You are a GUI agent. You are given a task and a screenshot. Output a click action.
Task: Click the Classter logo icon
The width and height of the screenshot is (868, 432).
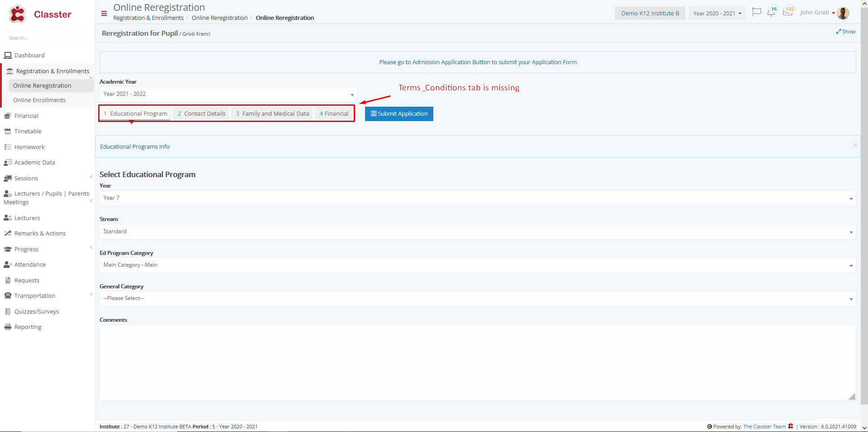(x=18, y=14)
